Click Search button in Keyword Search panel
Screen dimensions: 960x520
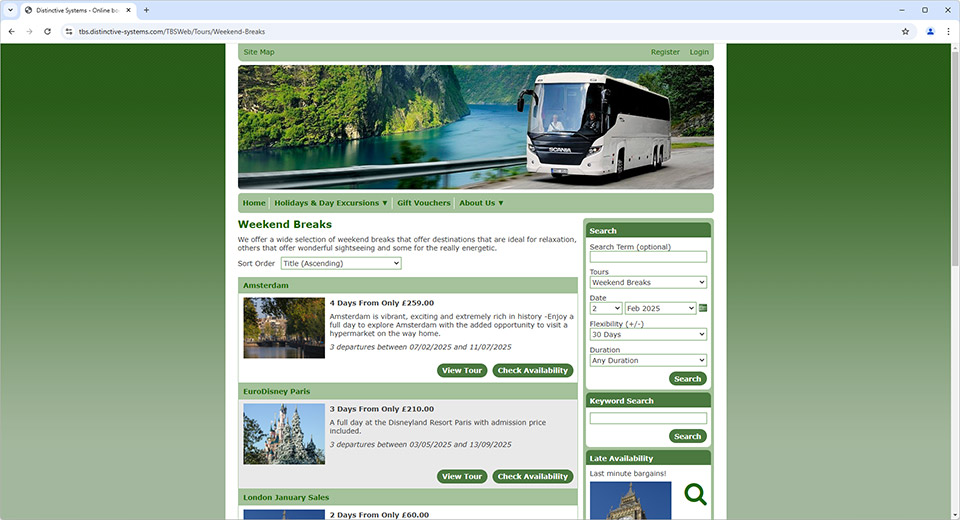pyautogui.click(x=688, y=436)
